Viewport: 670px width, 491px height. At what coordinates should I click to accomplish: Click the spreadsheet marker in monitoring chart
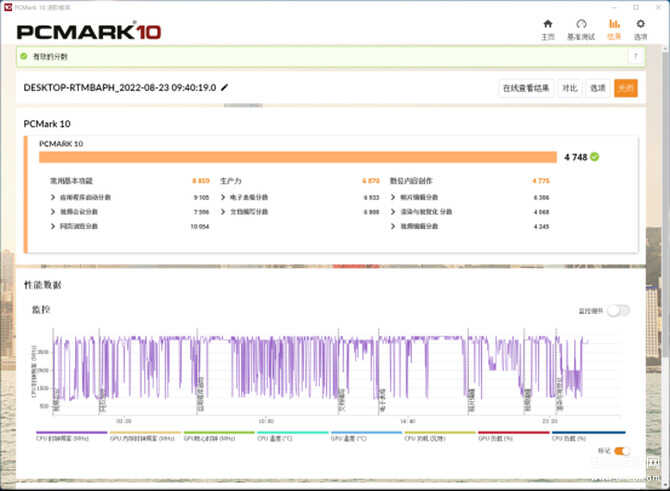382,401
